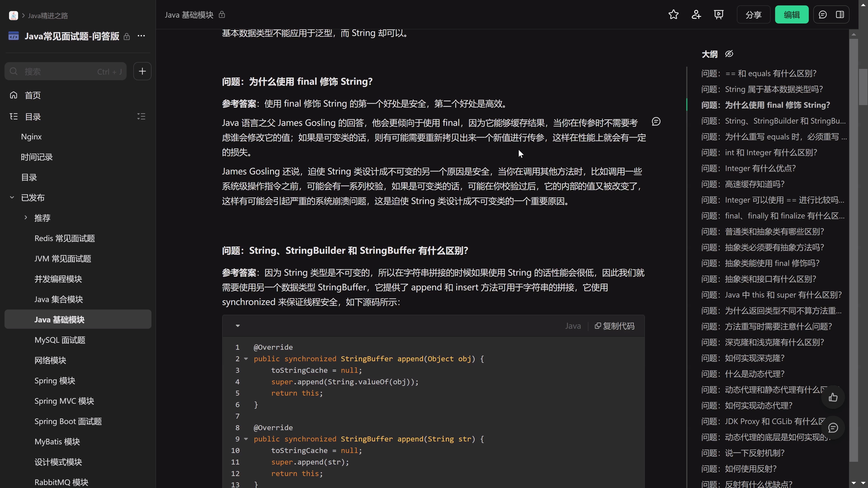Click the lock icon next to Java 基础模块

click(x=221, y=15)
